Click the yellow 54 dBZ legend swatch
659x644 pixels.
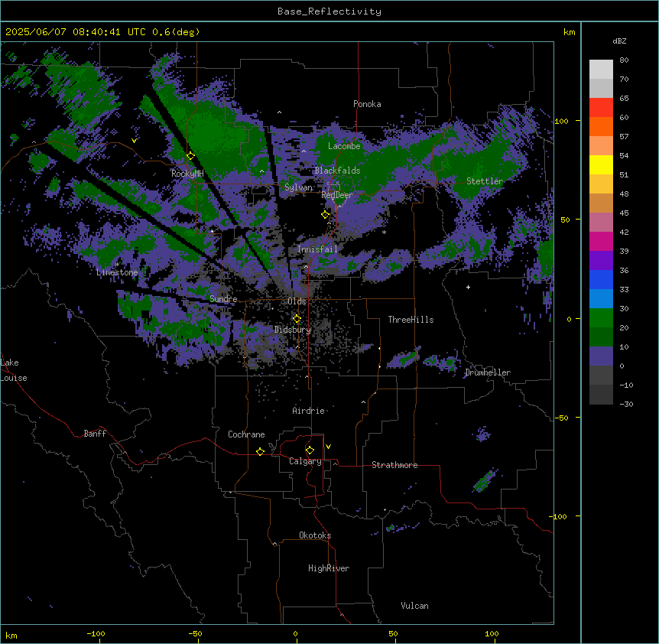click(601, 164)
